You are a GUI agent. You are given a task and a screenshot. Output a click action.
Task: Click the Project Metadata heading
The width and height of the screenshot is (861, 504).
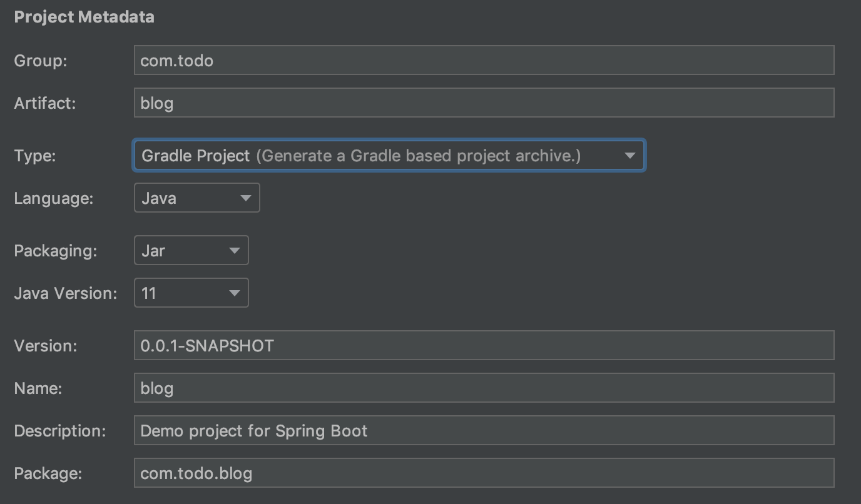84,17
